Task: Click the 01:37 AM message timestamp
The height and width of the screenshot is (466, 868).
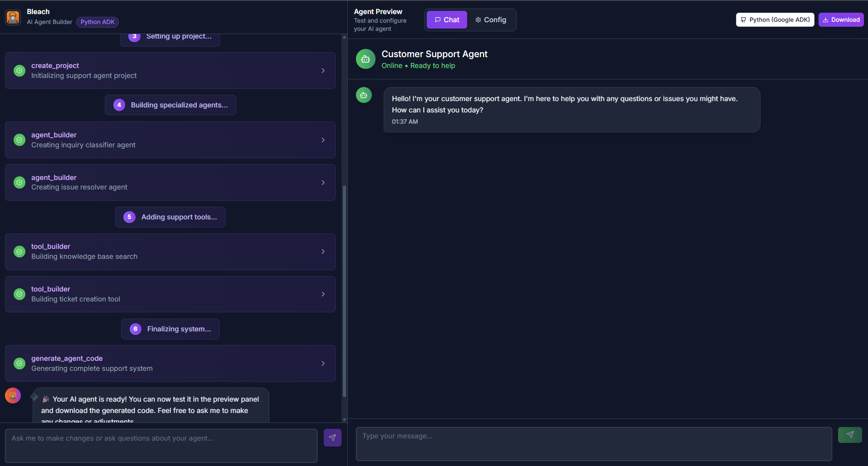Action: click(405, 121)
